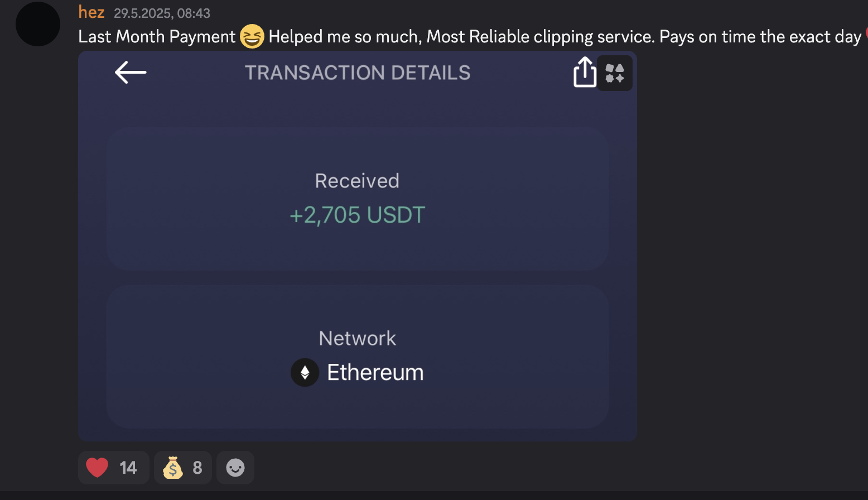Click the Ethereum network name text
This screenshot has width=868, height=500.
pos(375,372)
